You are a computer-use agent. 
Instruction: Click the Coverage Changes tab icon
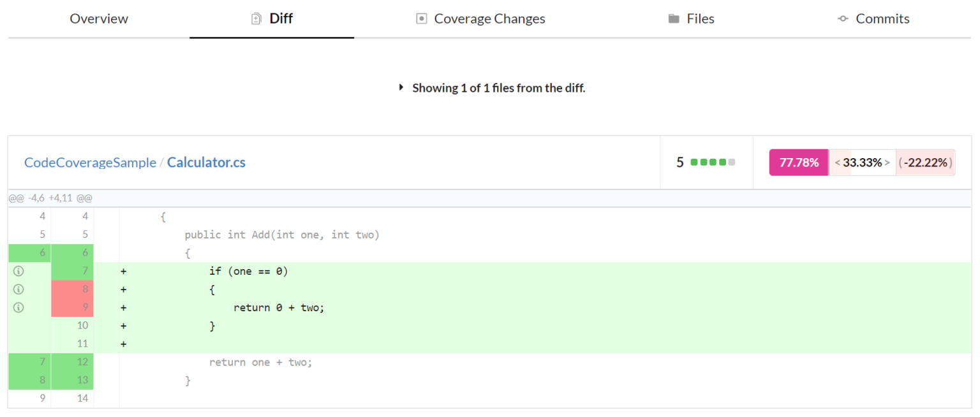(421, 19)
